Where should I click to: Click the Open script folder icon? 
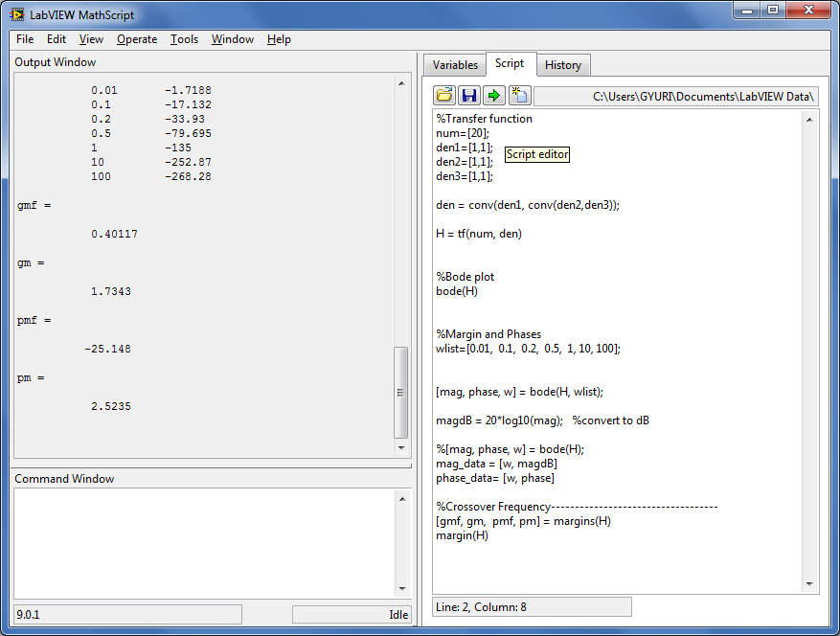point(444,96)
